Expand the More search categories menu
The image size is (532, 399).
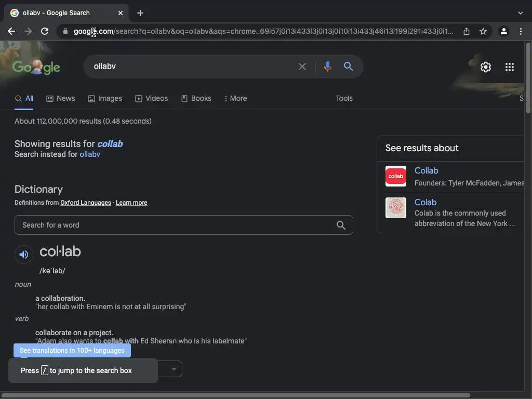point(235,98)
